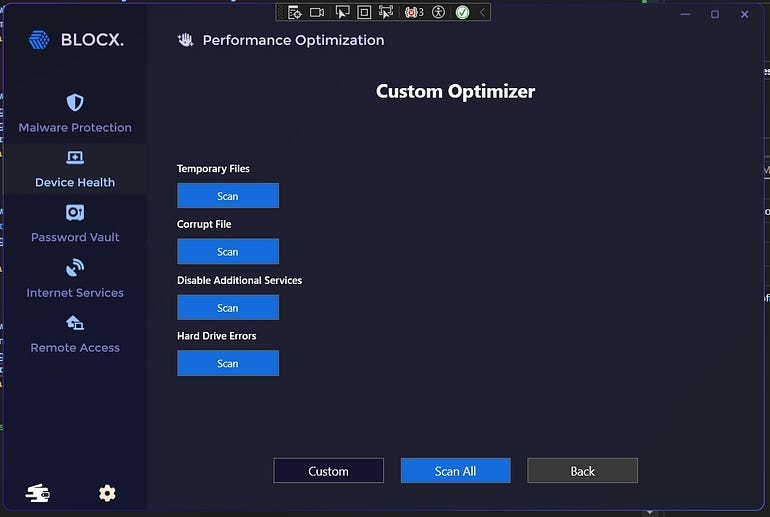Run the Hard Drive Errors scan
The height and width of the screenshot is (517, 770).
pyautogui.click(x=228, y=363)
